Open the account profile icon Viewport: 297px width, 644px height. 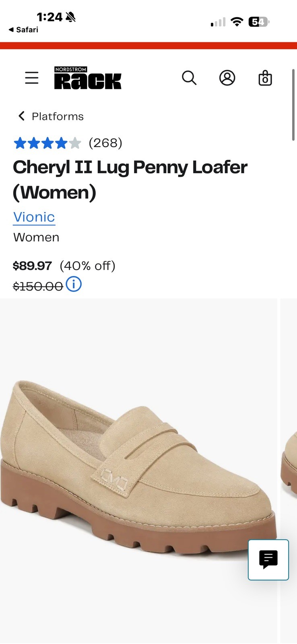[x=227, y=78]
